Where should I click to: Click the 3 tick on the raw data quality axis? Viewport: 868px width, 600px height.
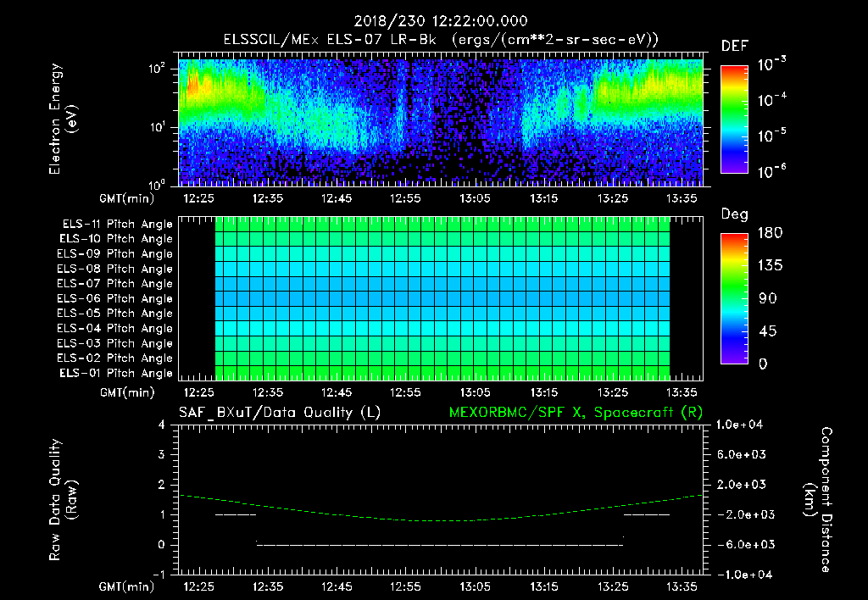(x=162, y=454)
